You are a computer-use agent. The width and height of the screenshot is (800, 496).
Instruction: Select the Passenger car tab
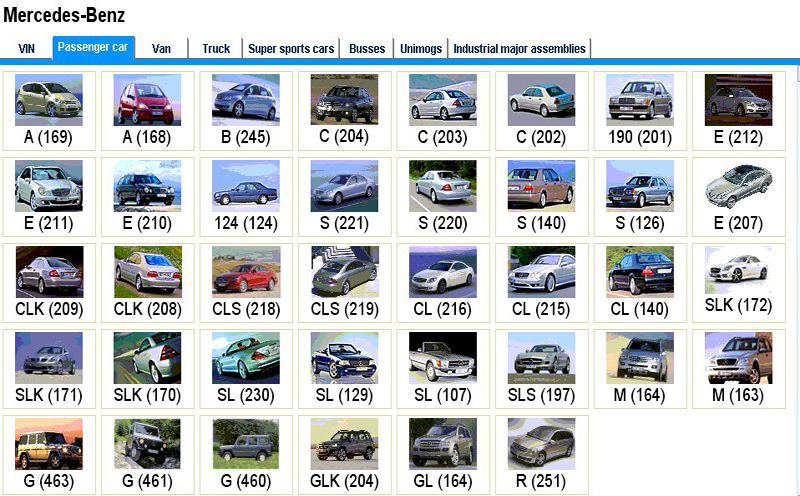point(93,47)
